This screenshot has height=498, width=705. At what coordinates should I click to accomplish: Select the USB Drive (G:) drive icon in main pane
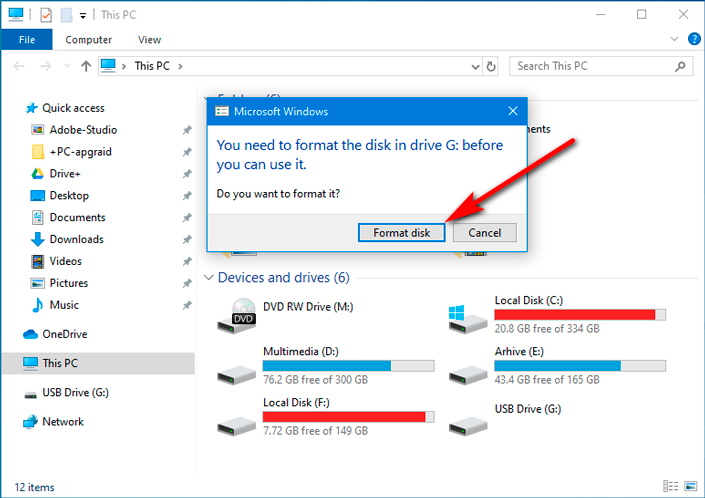coord(468,426)
